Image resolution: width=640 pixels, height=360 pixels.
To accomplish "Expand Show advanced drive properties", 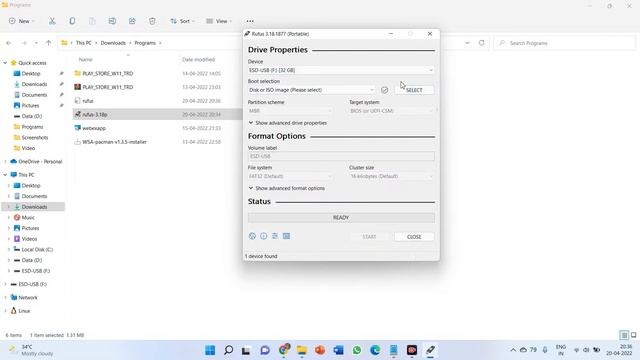I will coord(288,123).
